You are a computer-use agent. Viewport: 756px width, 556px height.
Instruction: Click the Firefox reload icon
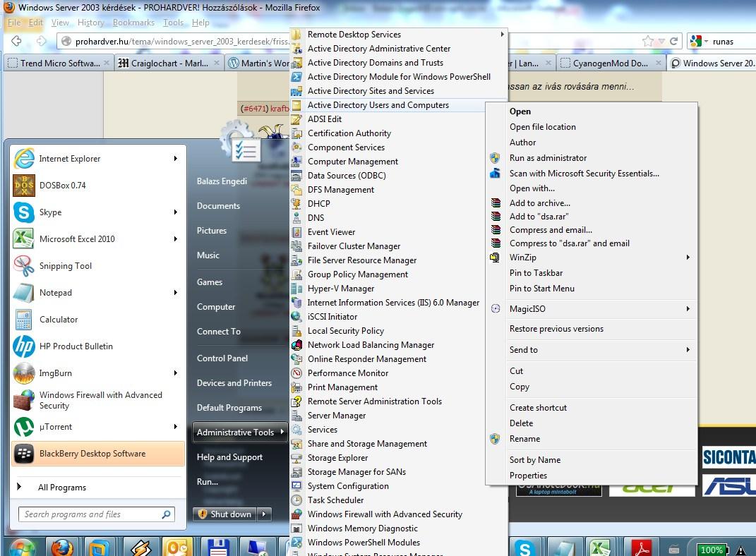(x=674, y=42)
